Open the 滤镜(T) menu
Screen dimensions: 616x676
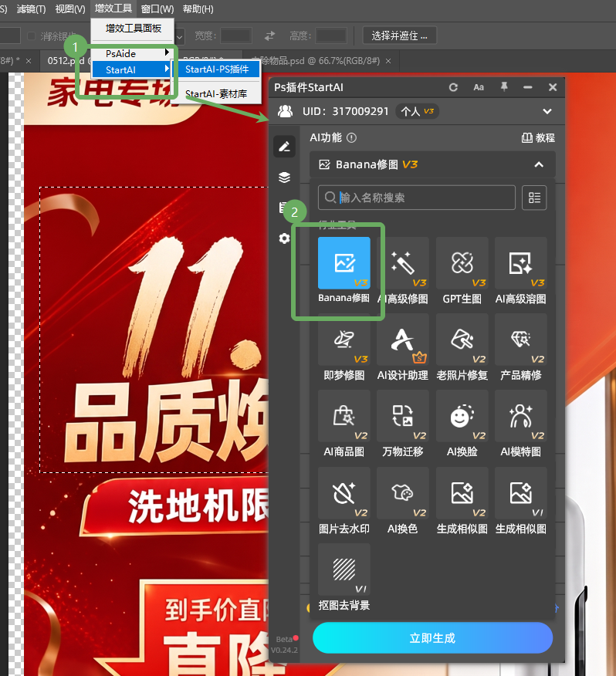(31, 9)
